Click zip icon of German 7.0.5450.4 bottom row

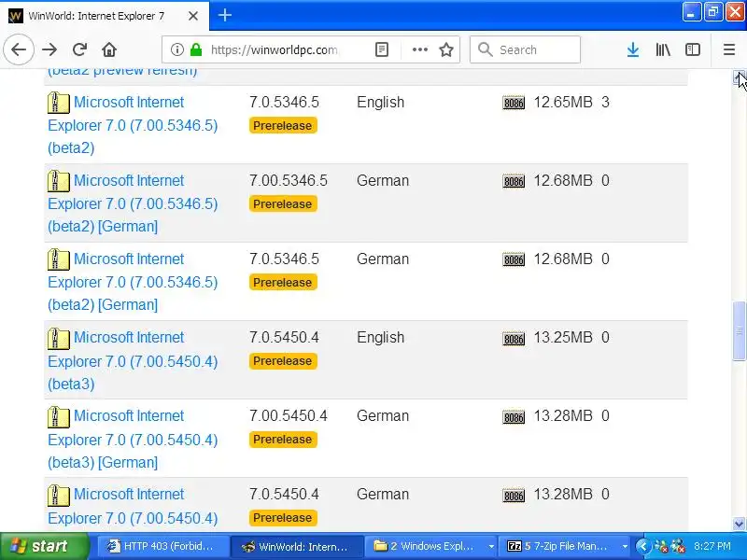[59, 495]
